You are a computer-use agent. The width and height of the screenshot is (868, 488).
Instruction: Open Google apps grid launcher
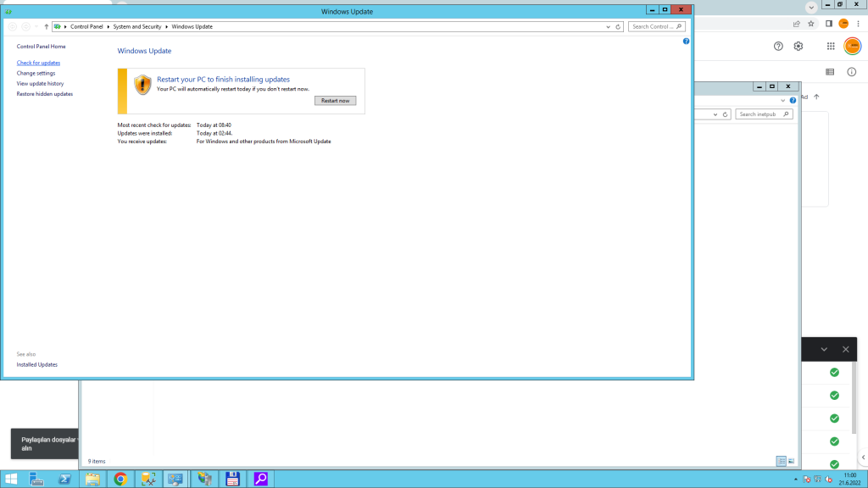point(831,47)
